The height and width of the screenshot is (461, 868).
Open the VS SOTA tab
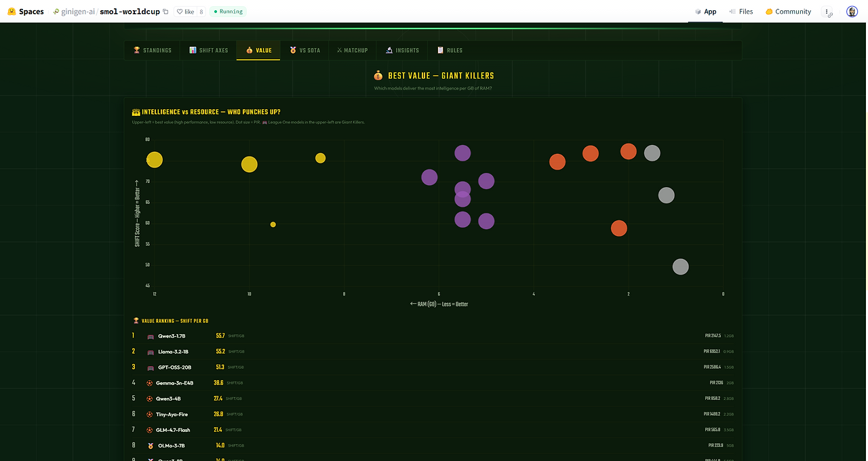tap(304, 50)
